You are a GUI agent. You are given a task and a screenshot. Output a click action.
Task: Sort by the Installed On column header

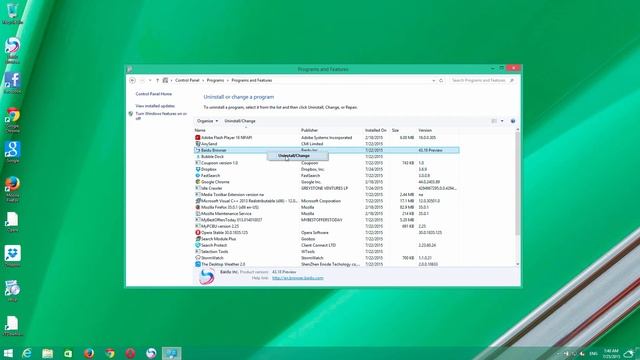376,130
